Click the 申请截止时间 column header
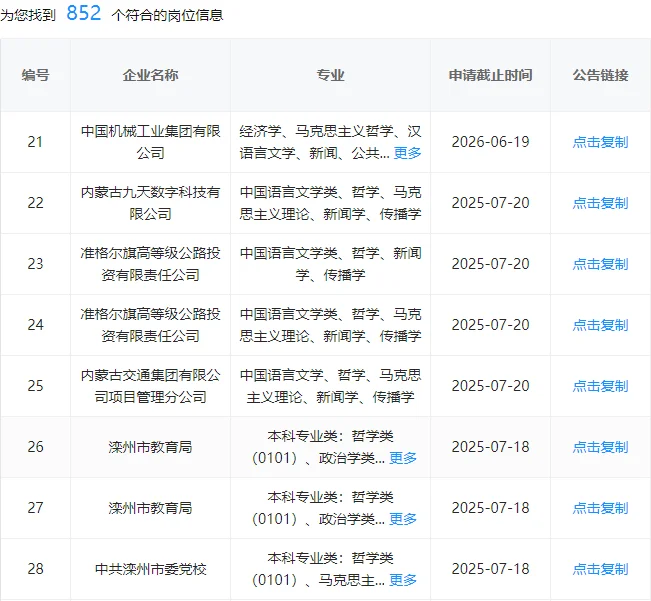651x601 pixels. coord(490,75)
